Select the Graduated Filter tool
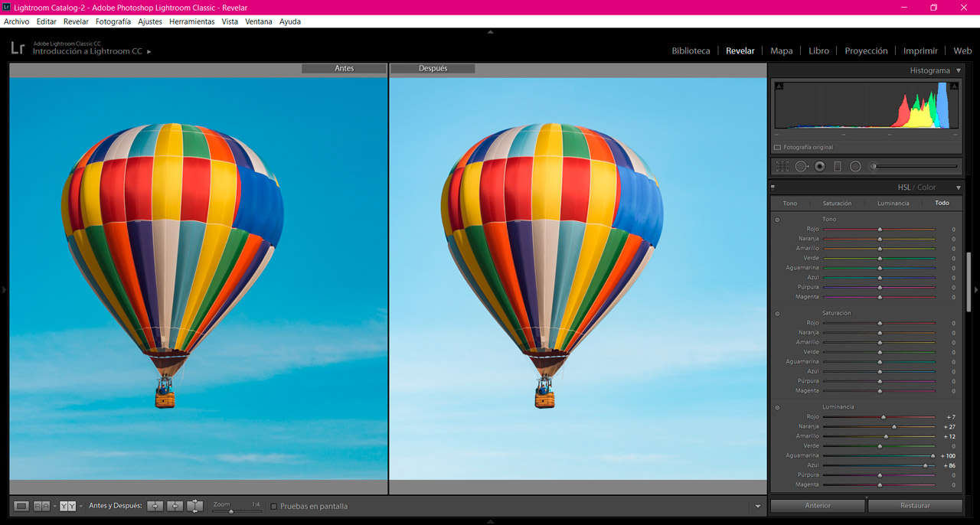Screen dimensions: 980x525 (838, 165)
